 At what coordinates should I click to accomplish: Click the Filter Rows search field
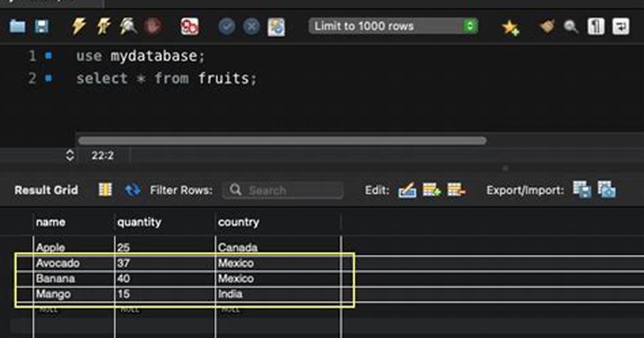(283, 190)
